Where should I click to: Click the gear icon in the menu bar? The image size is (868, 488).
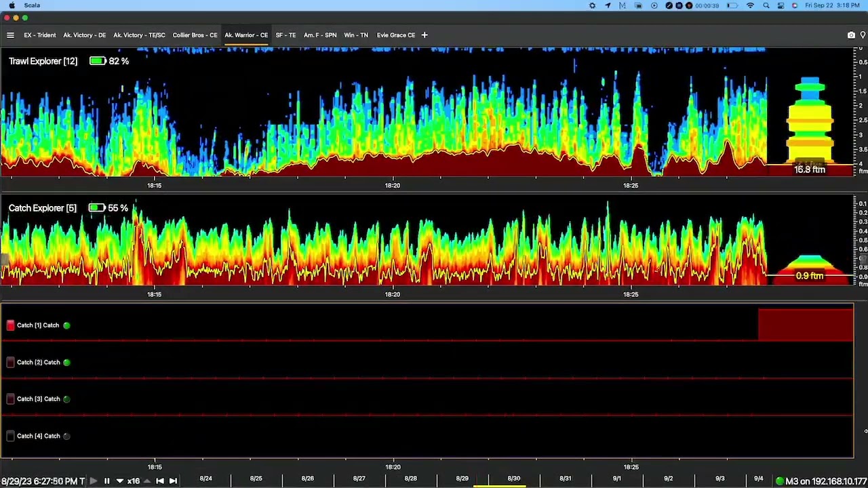[x=592, y=5]
